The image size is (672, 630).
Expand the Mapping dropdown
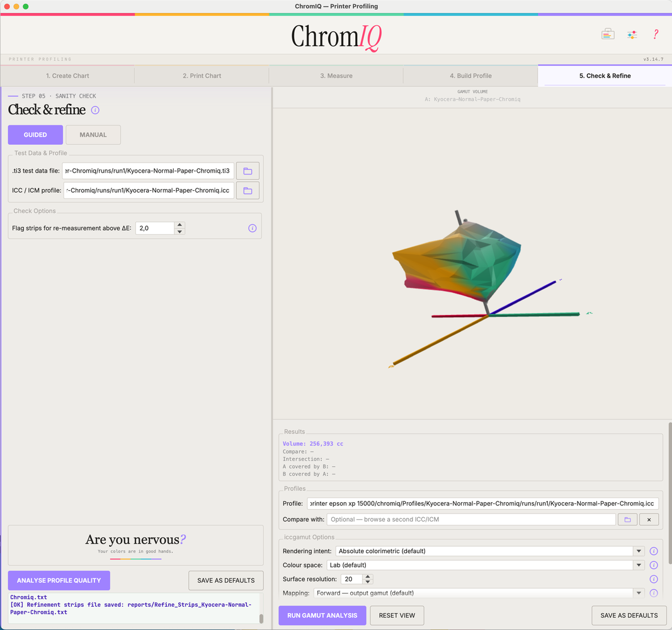(639, 593)
